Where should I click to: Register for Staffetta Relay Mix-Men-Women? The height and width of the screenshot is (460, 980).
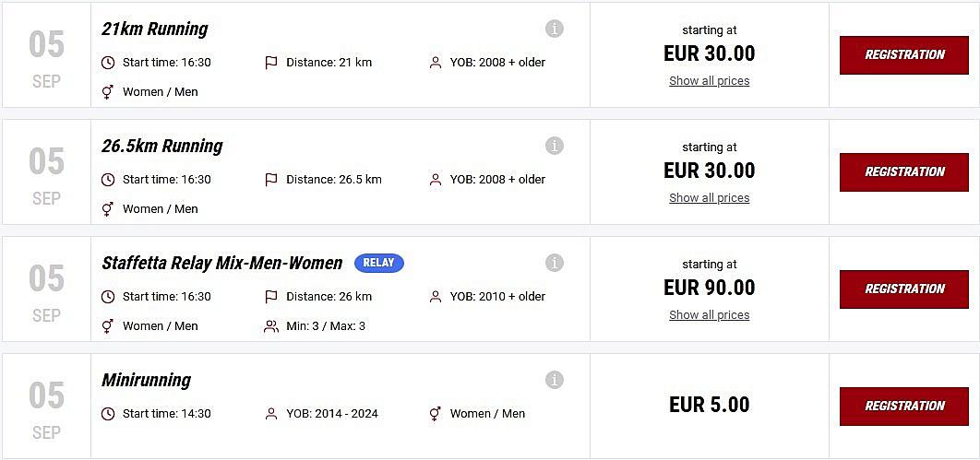pos(903,289)
